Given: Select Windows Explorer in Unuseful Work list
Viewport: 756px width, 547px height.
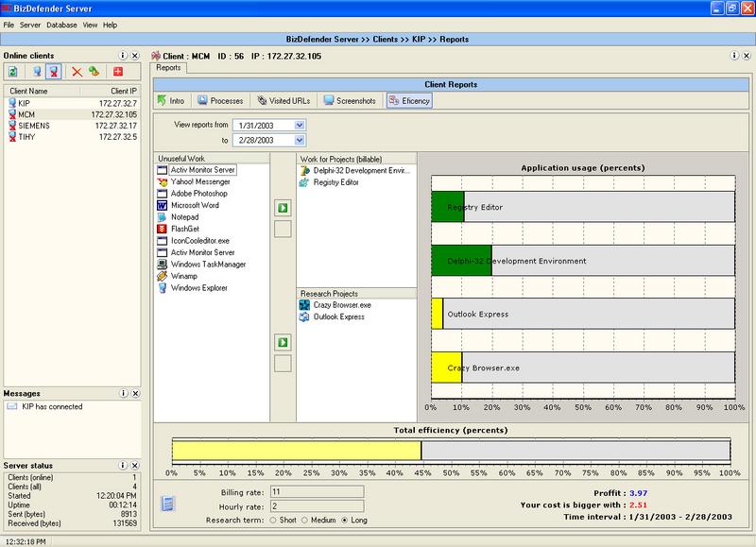Looking at the screenshot, I should point(198,288).
